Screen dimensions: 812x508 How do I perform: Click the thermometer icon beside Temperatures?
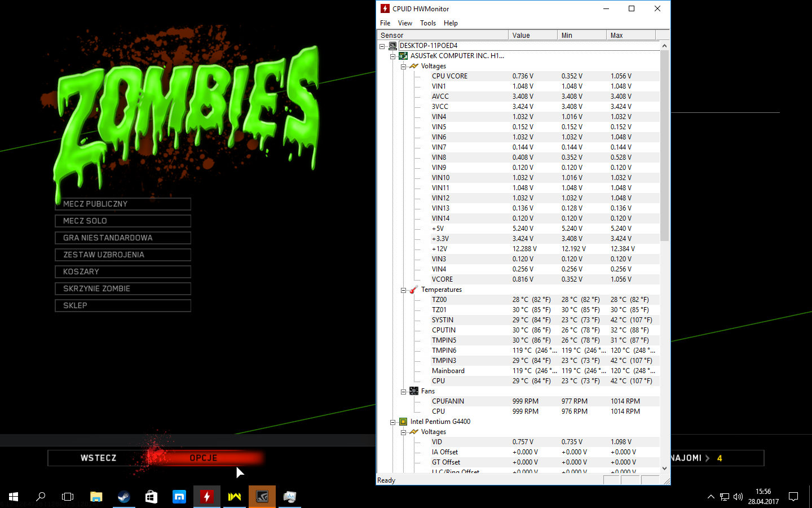tap(414, 290)
